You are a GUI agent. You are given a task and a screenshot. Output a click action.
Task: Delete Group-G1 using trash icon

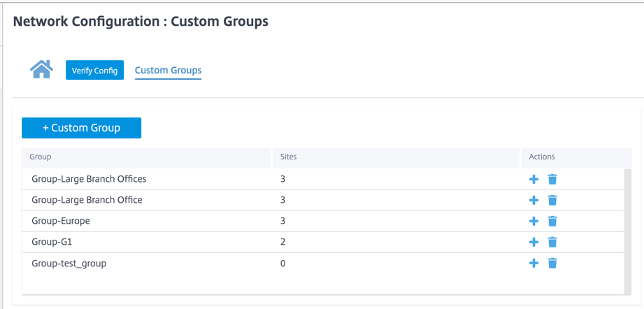(552, 242)
